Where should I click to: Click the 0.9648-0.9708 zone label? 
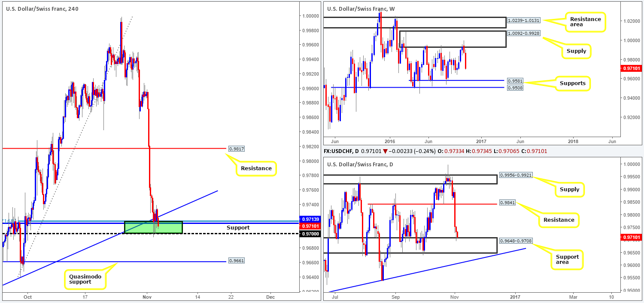[x=516, y=241]
